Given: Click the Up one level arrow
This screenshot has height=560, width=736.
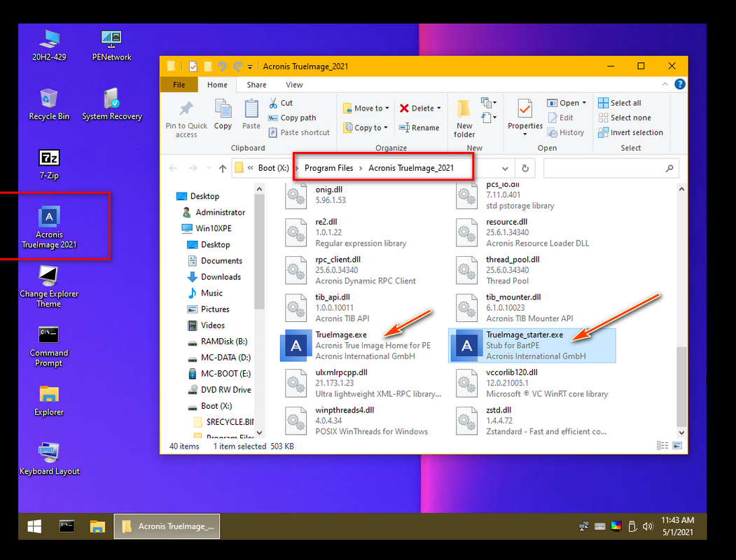Looking at the screenshot, I should 223,169.
